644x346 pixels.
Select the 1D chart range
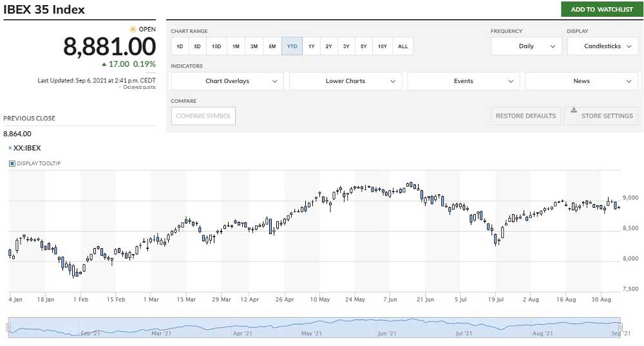(x=180, y=46)
